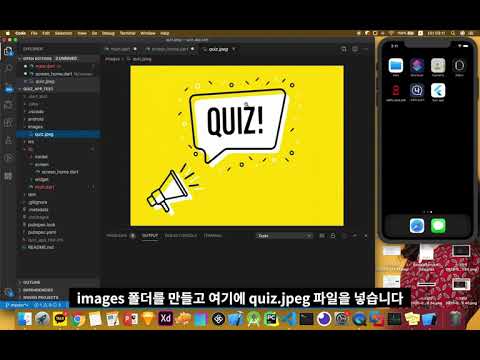Select screen_home.dart in Open Editors list
Image resolution: width=480 pixels, height=360 pixels.
coord(58,74)
